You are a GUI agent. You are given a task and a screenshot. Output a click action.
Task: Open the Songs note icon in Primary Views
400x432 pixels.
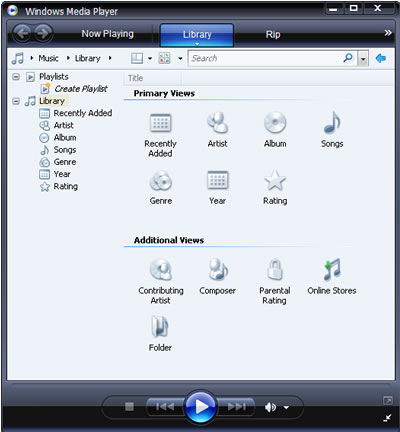point(332,122)
